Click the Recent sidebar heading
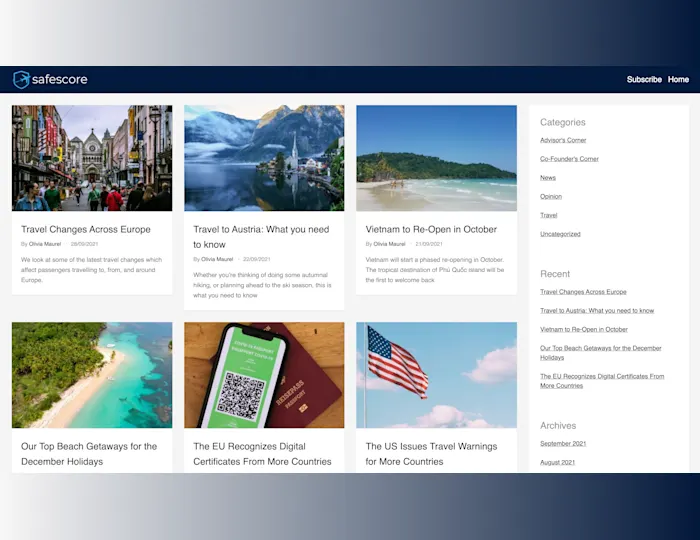 click(555, 274)
